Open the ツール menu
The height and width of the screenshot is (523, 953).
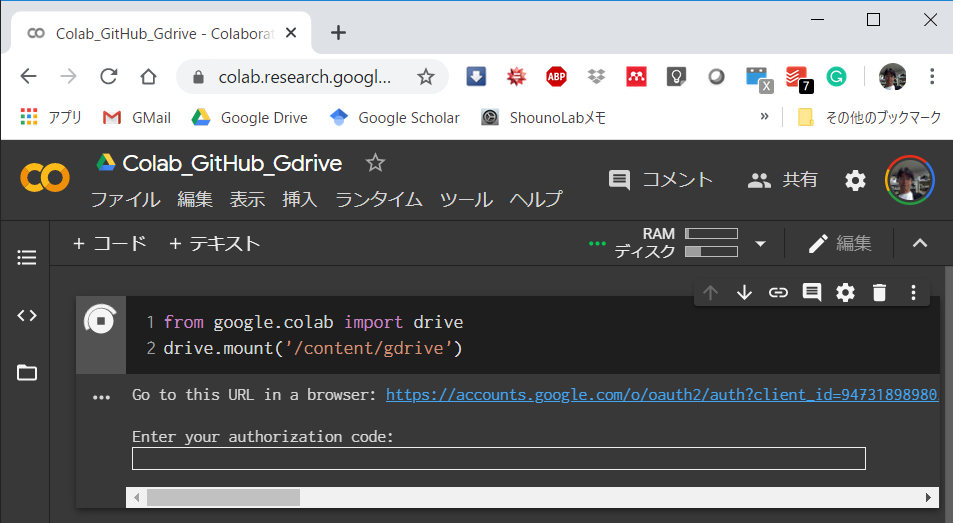pyautogui.click(x=466, y=199)
